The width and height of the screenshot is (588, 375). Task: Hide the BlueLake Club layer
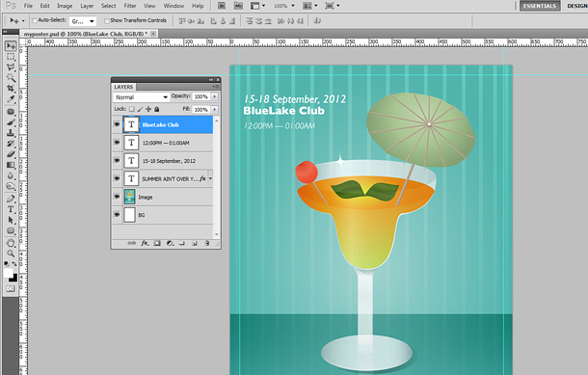tap(117, 125)
